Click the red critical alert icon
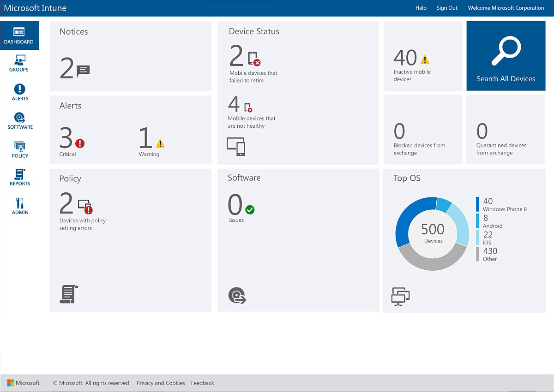Image resolution: width=554 pixels, height=392 pixels. (80, 143)
